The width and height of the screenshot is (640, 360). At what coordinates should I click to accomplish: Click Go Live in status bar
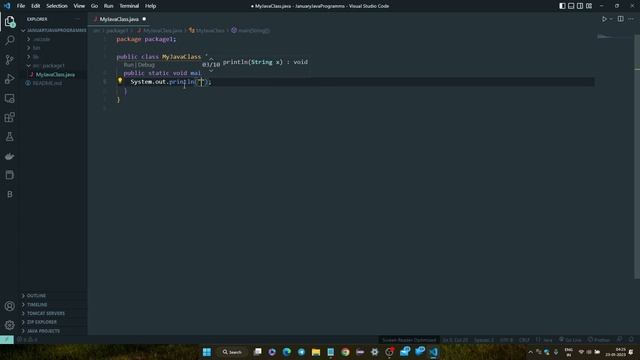pyautogui.click(x=570, y=340)
